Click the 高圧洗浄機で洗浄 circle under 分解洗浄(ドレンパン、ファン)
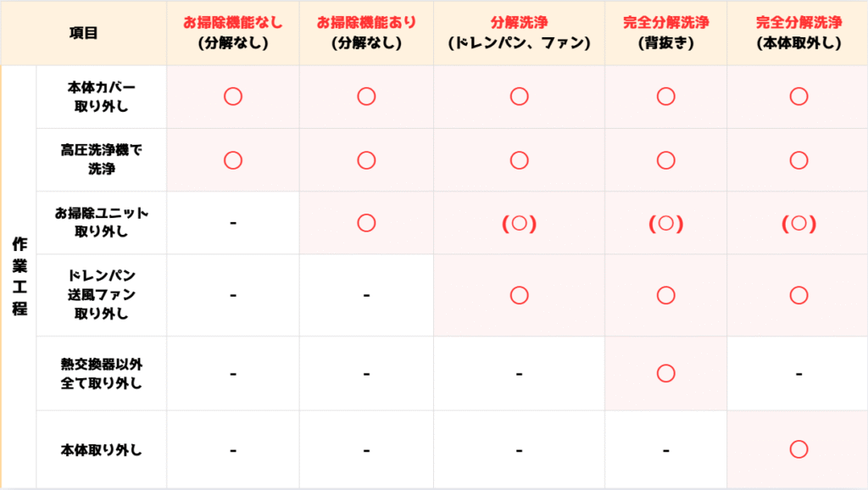868x490 pixels. click(x=520, y=159)
